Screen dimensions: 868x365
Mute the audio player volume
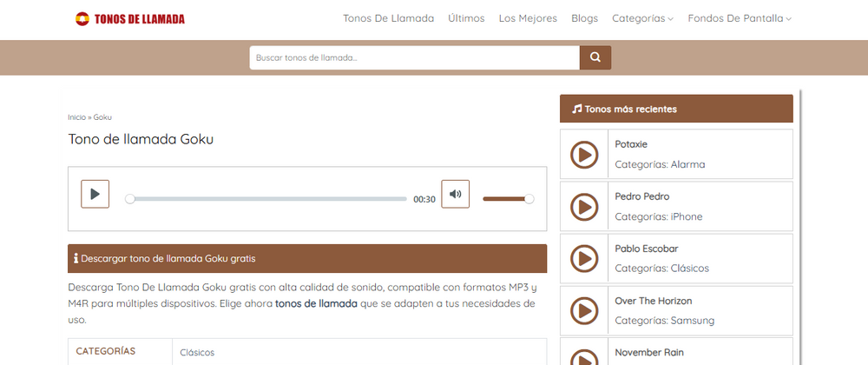(455, 194)
